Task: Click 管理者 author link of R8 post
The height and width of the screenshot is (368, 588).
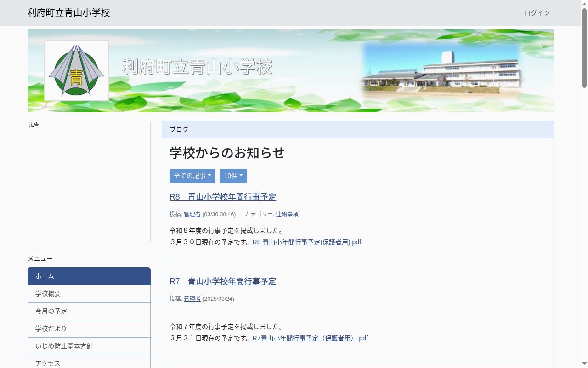Action: pos(192,214)
